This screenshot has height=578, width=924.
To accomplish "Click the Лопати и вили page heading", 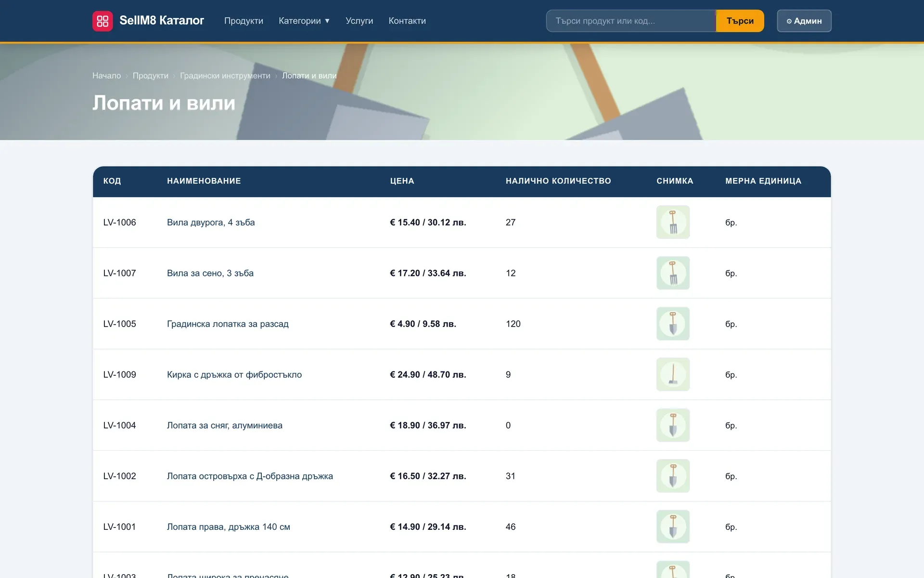I will tap(164, 103).
